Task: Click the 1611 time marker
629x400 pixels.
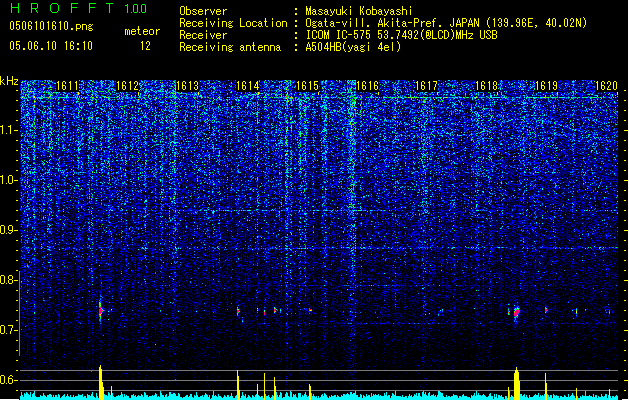Action: point(67,86)
